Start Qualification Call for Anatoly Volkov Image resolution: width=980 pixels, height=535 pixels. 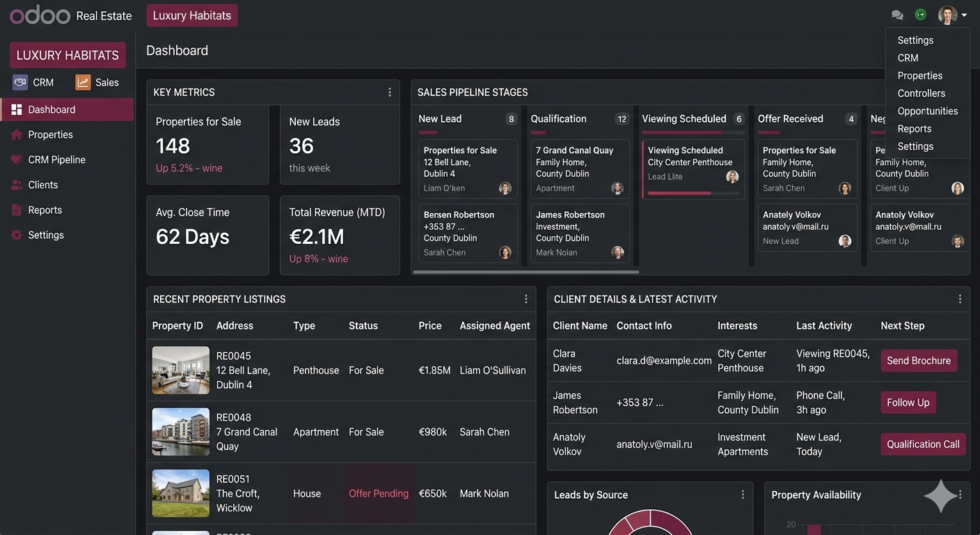coord(923,444)
